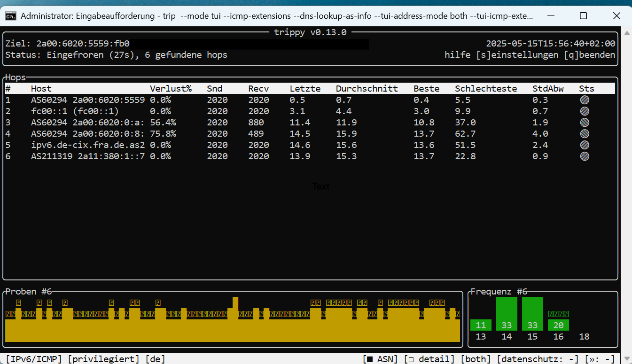The image size is (632, 364).
Task: Select hop row ipv6.de-cix.fra.de.as2
Action: tap(310, 145)
